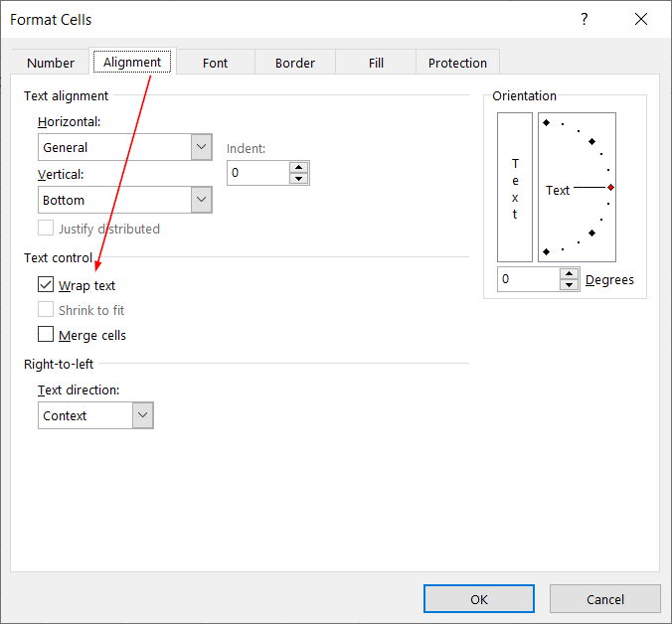
Task: Open the Protection tab
Action: tap(457, 63)
